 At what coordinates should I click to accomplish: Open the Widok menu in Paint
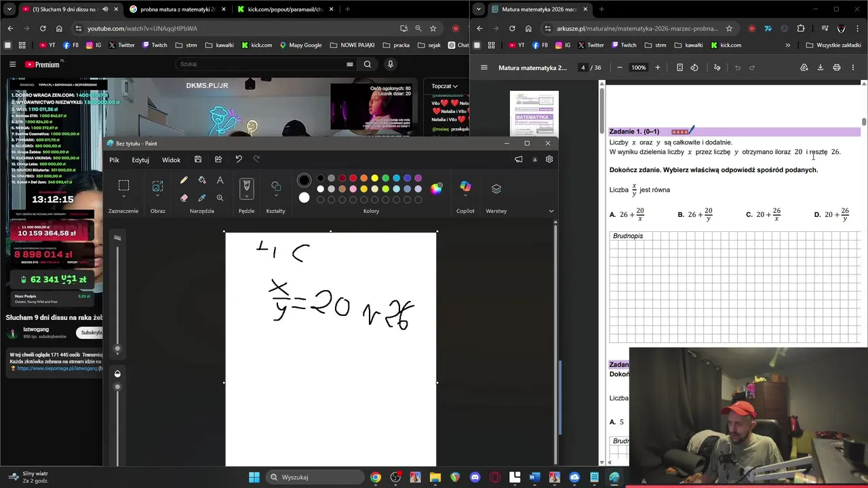(171, 160)
